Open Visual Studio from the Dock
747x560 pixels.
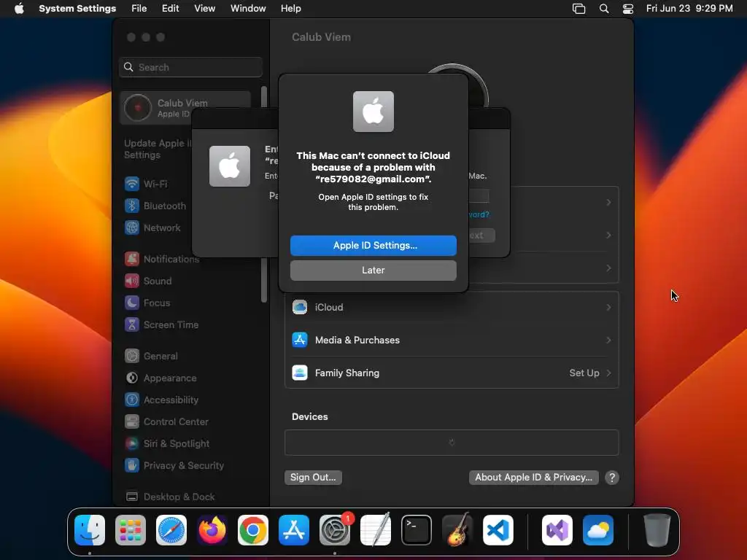(557, 530)
